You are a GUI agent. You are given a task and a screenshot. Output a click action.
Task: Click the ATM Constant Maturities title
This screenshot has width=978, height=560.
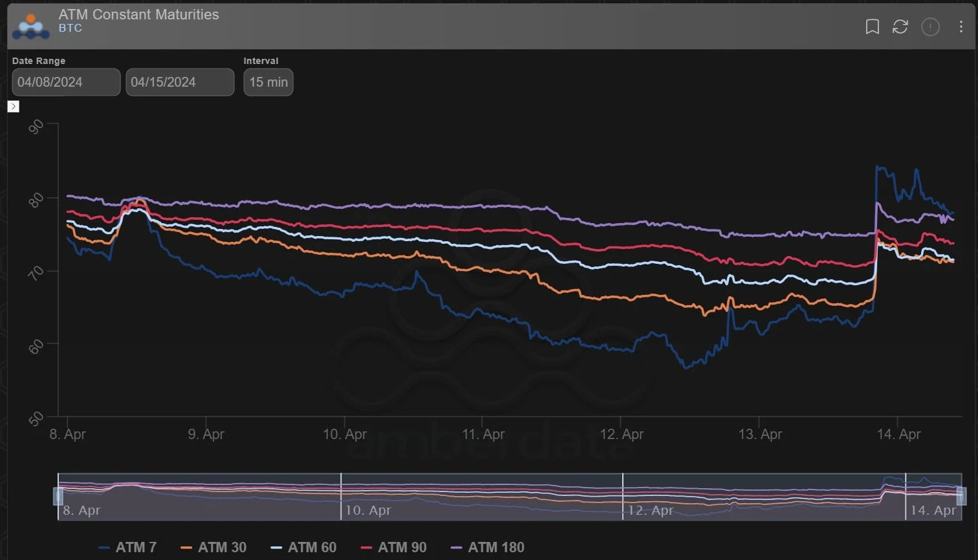[138, 14]
